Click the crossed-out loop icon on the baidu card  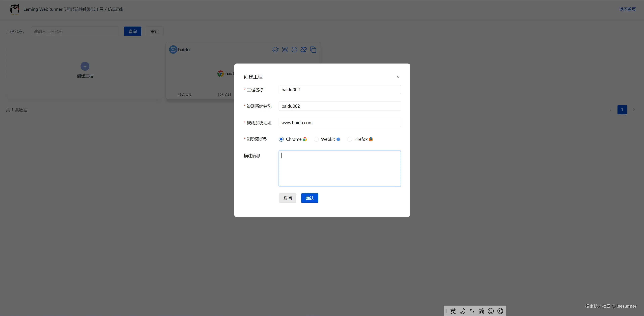pyautogui.click(x=303, y=50)
